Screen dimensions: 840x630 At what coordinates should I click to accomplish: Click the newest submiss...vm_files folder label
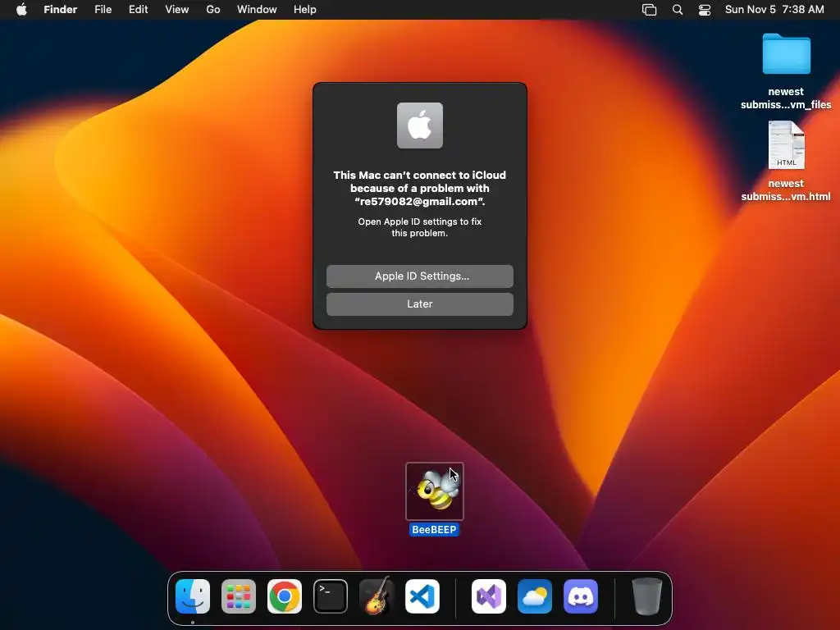point(786,98)
